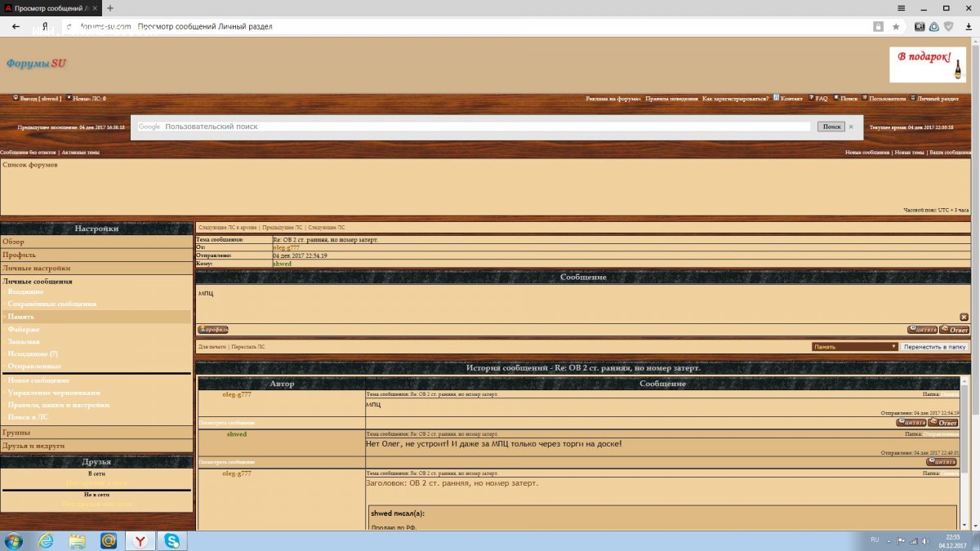The width and height of the screenshot is (980, 551).
Task: Open the browser downloads arrow icon
Action: pyautogui.click(x=968, y=26)
